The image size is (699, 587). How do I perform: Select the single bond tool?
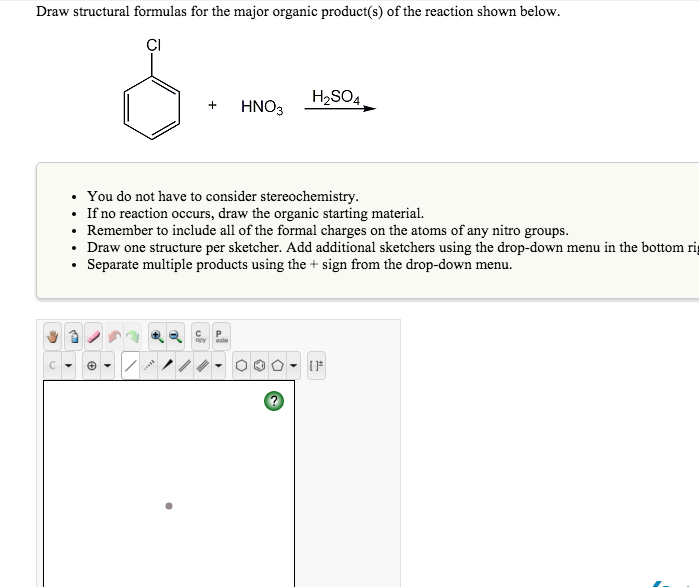[131, 365]
